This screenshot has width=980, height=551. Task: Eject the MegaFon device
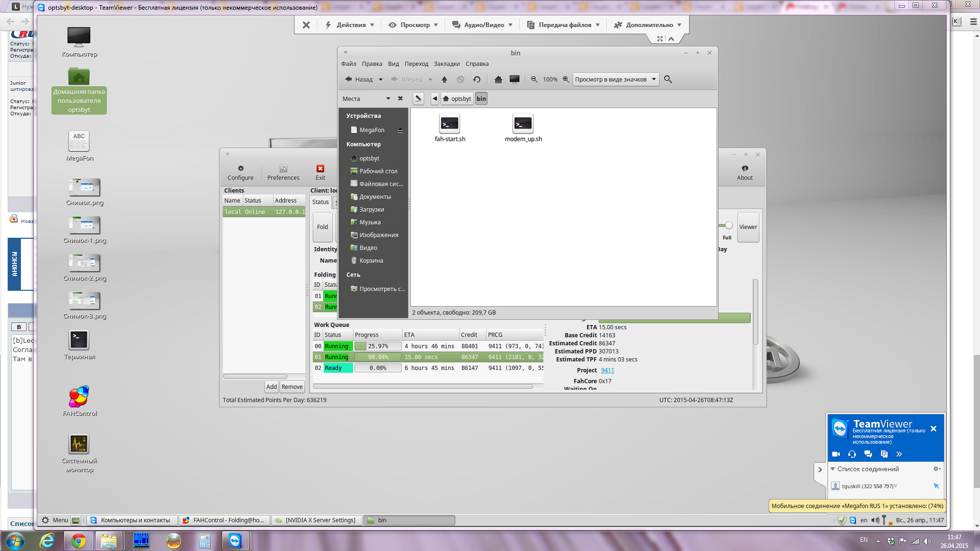(400, 131)
